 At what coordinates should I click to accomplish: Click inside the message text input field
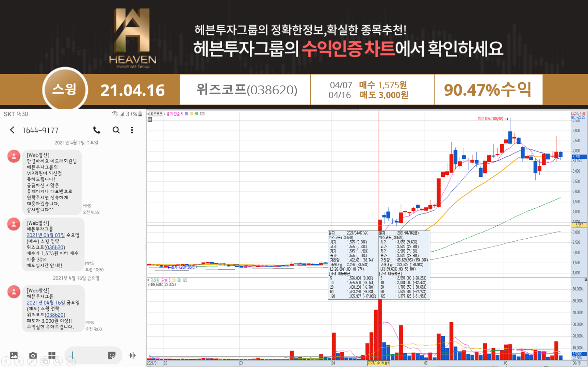click(x=93, y=355)
